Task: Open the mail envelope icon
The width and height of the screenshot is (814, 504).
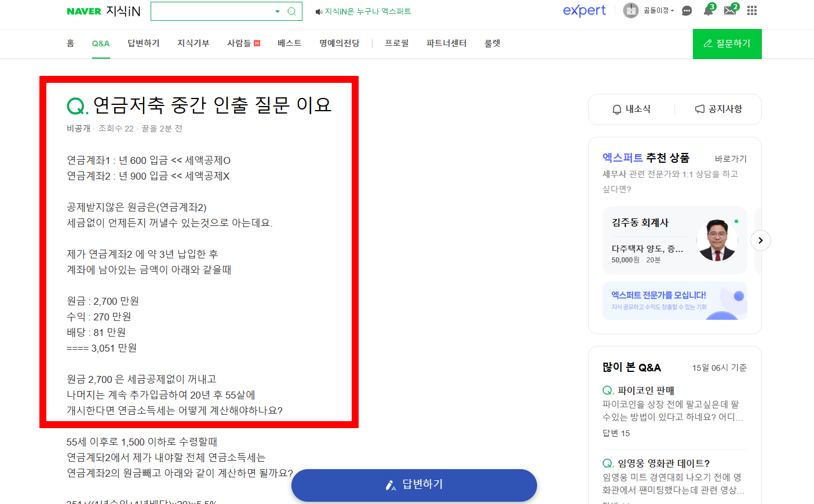Action: (730, 10)
